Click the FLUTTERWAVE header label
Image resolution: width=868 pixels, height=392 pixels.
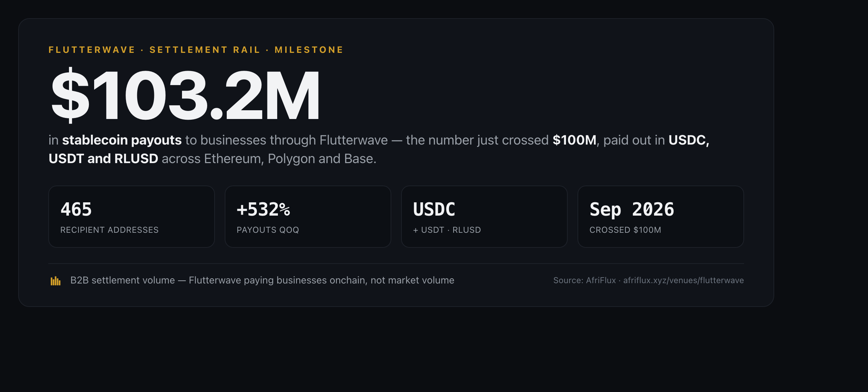pyautogui.click(x=92, y=50)
